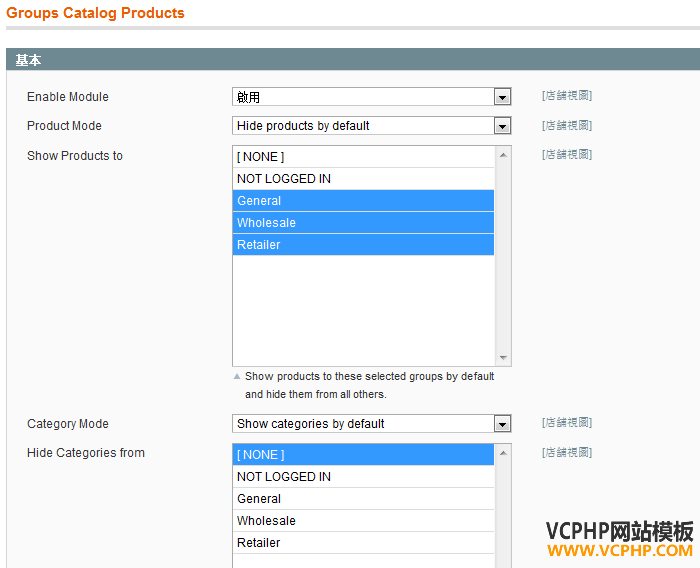Viewport: 700px width, 568px height.
Task: Click the Groups Catalog Products heading
Action: [x=96, y=13]
